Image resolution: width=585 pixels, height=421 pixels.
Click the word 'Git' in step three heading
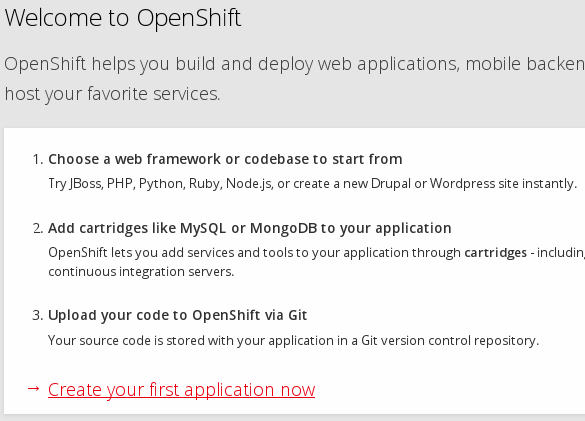[298, 315]
